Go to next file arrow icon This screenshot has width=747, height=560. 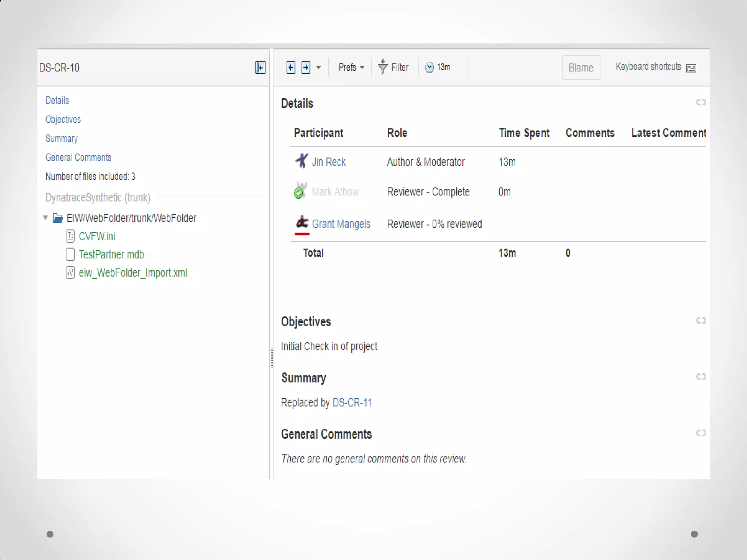[x=306, y=68]
